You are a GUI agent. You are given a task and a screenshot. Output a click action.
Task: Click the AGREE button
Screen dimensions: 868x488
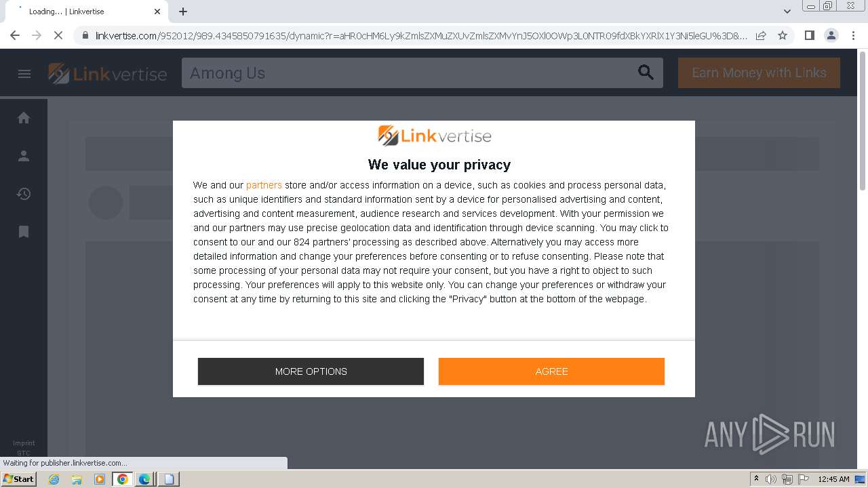coord(551,371)
